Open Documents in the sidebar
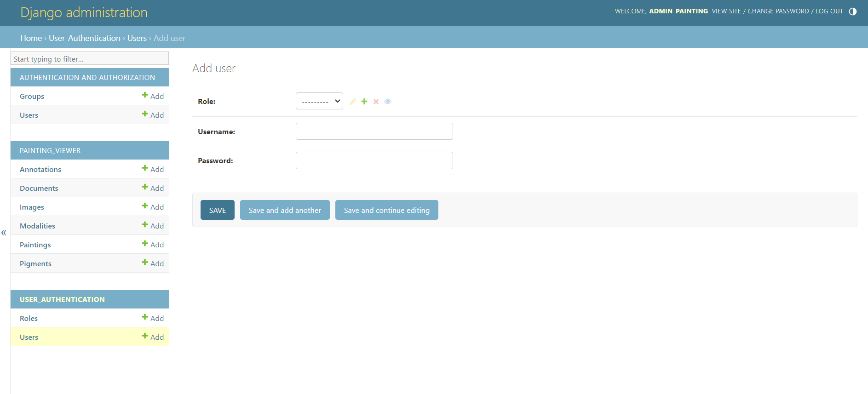This screenshot has width=868, height=394. click(x=39, y=188)
